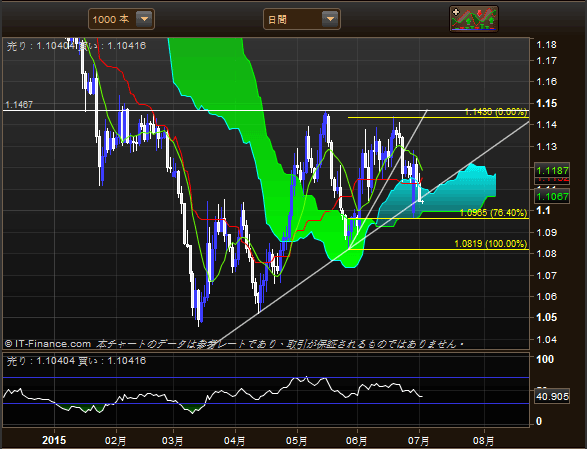Select the 日間 timeframe field

pyautogui.click(x=302, y=19)
